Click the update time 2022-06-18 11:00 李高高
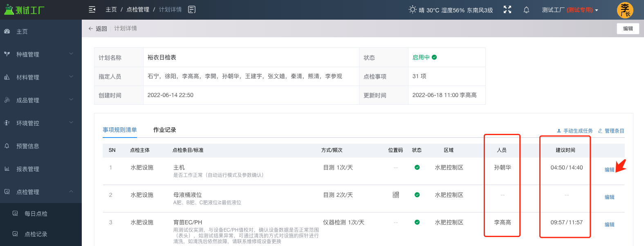The image size is (644, 246). point(444,95)
